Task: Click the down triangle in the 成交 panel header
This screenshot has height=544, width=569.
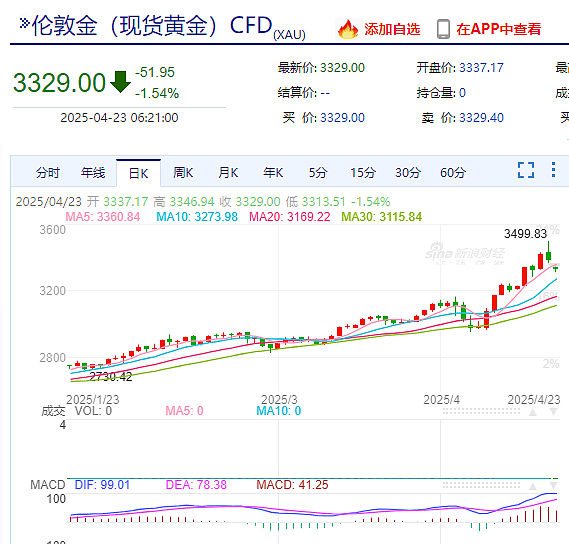Action: (553, 412)
